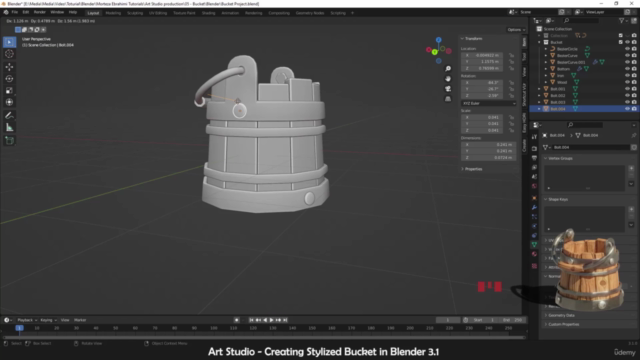The image size is (640, 360).
Task: Open the timeline Marker menu
Action: point(80,320)
